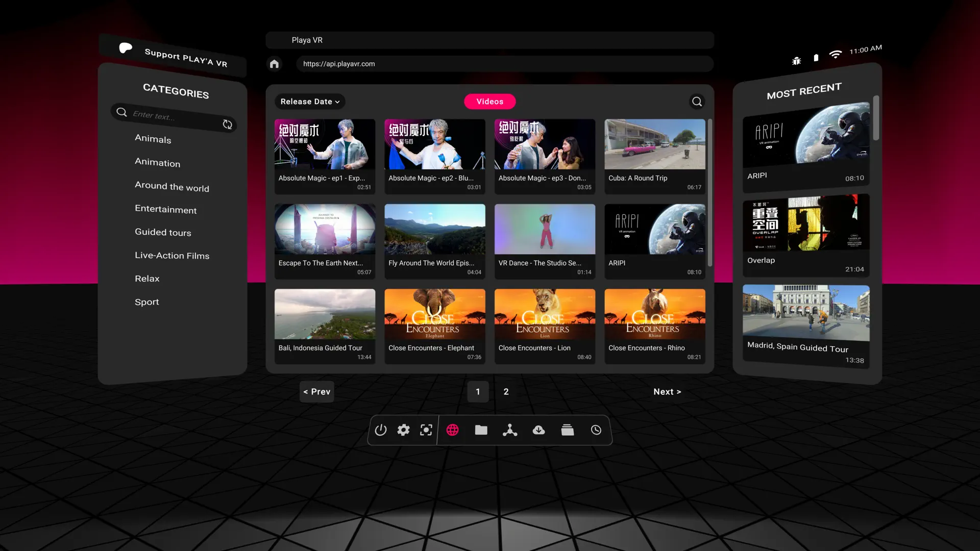Open the web library globe icon

pyautogui.click(x=453, y=430)
